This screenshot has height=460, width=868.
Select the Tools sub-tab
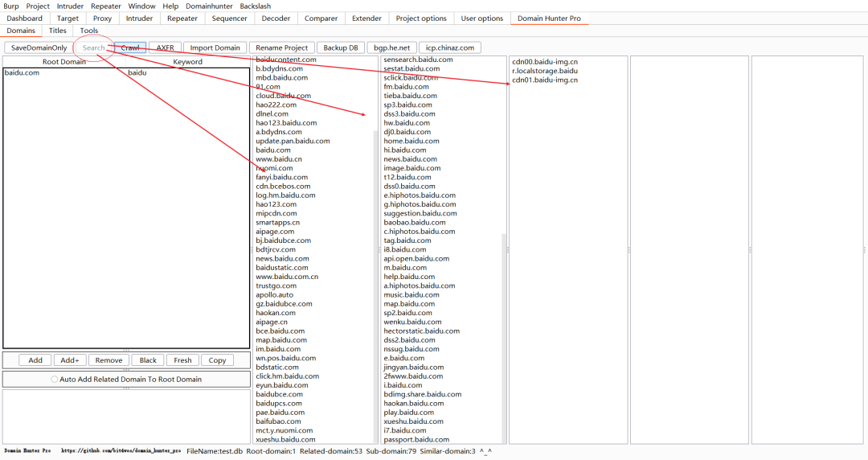88,31
